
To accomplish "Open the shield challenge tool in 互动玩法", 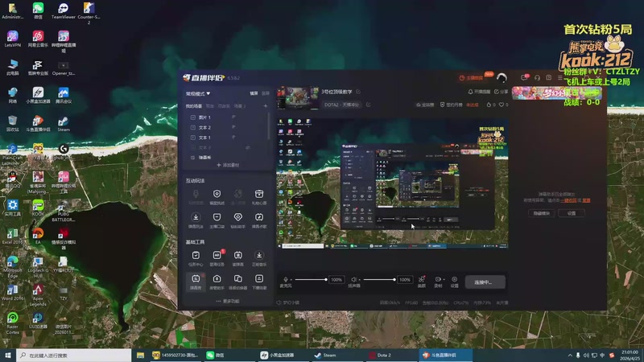I will coord(217,196).
